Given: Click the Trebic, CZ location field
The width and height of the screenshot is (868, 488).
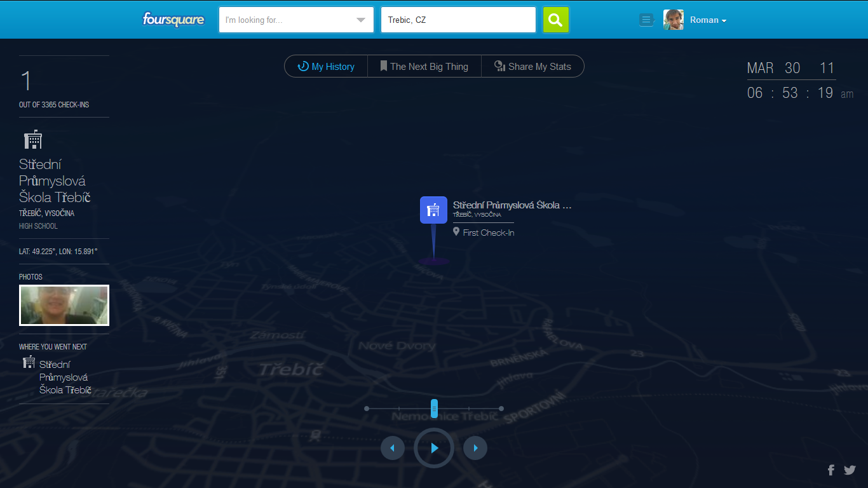Looking at the screenshot, I should click(458, 20).
